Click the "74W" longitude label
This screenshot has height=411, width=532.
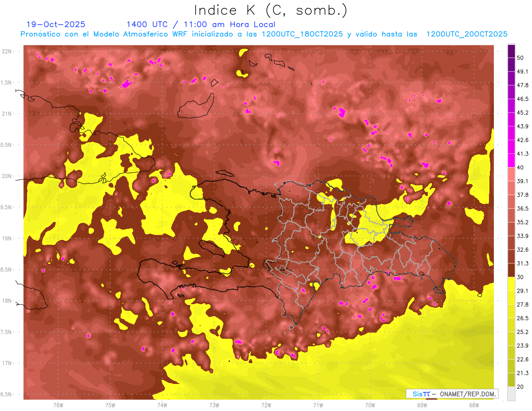pos(162,405)
